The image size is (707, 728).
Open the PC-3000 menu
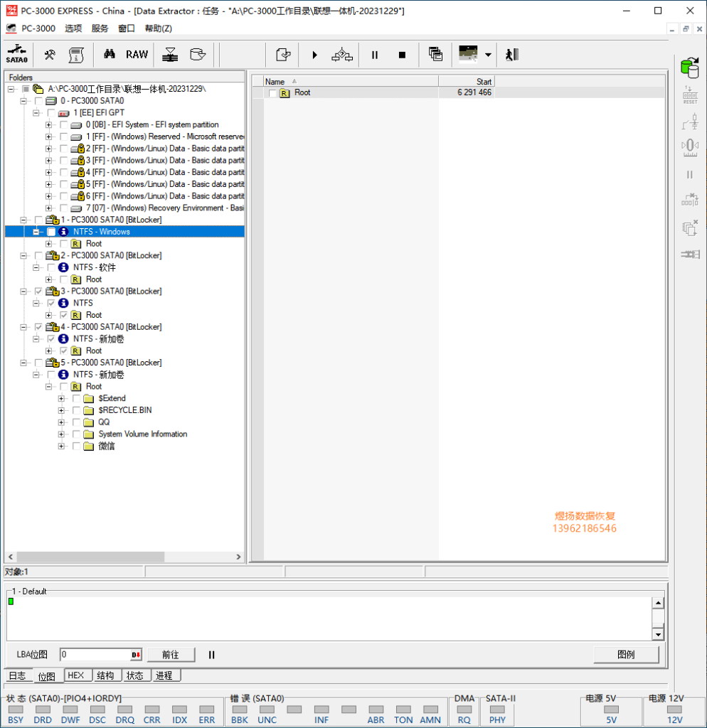click(38, 28)
